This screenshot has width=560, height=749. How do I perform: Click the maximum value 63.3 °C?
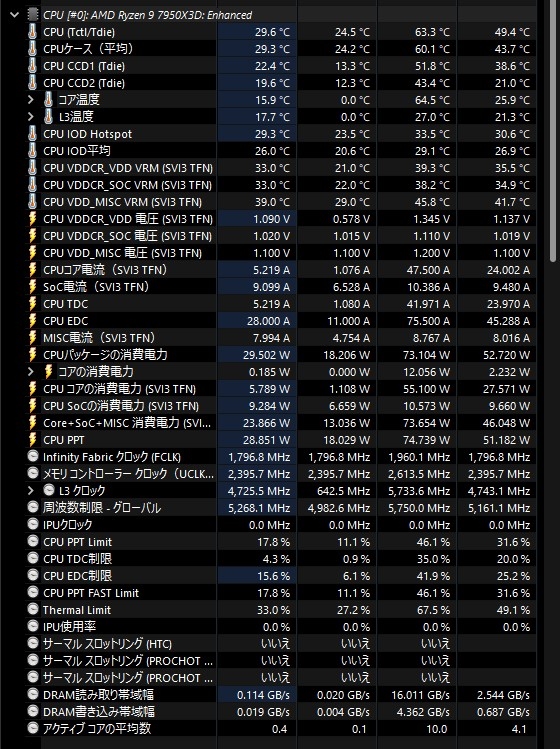432,32
